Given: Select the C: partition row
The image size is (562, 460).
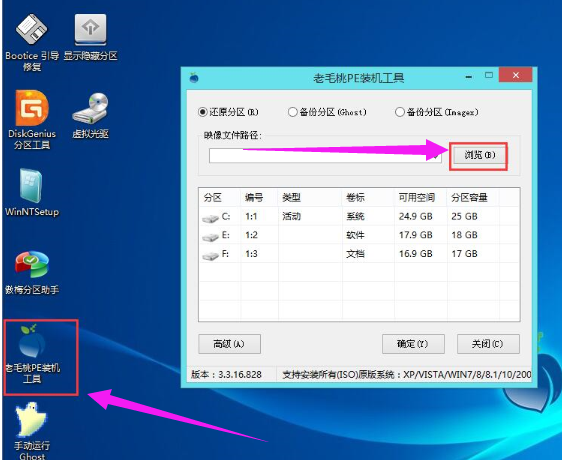Looking at the screenshot, I should [x=359, y=216].
